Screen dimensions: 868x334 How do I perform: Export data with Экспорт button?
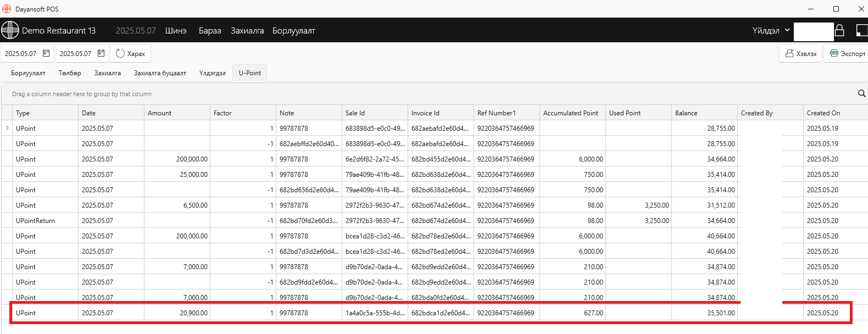[x=847, y=53]
